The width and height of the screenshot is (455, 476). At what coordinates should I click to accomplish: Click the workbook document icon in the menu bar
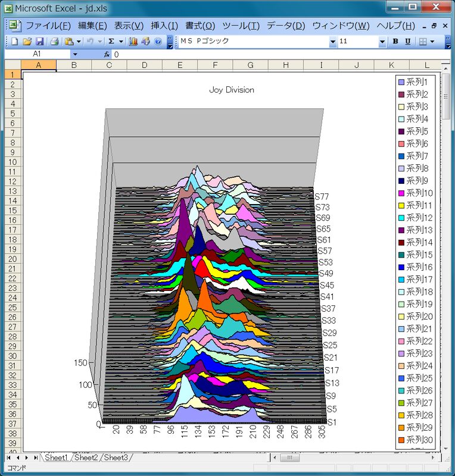14,26
